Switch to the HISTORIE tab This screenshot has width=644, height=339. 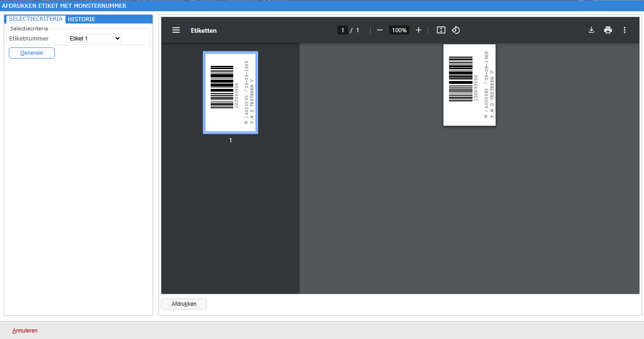[x=82, y=19]
